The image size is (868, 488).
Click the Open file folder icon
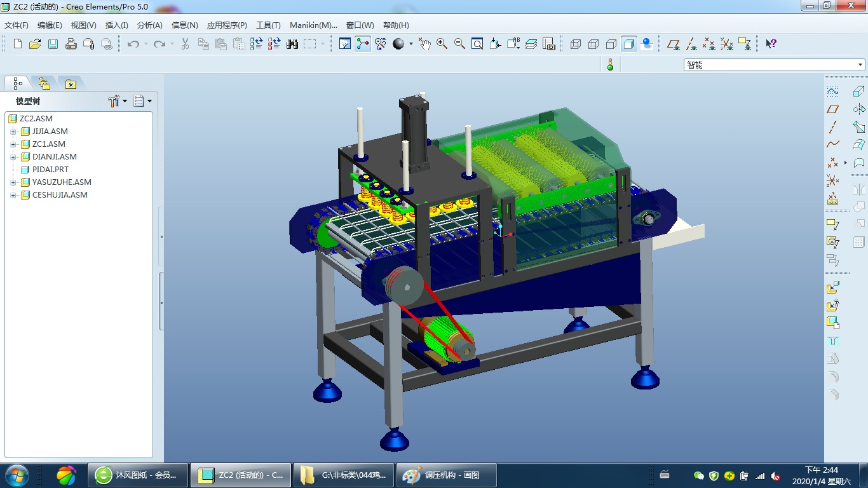(x=35, y=44)
